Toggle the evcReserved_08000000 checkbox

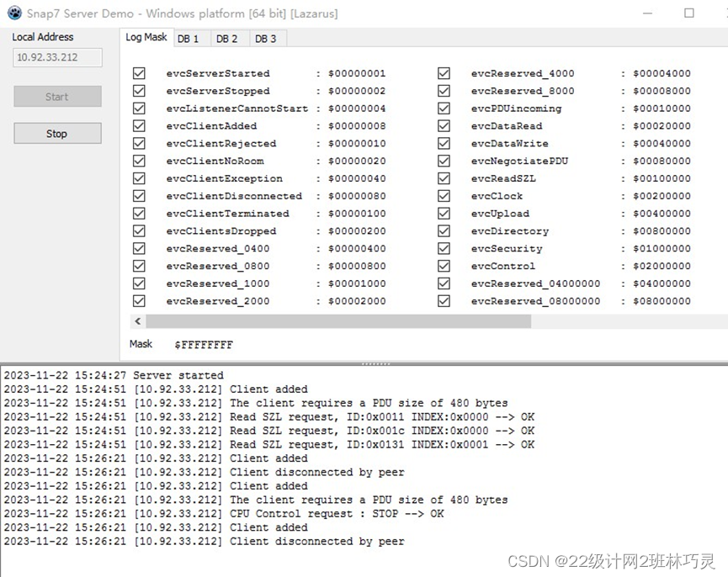444,301
